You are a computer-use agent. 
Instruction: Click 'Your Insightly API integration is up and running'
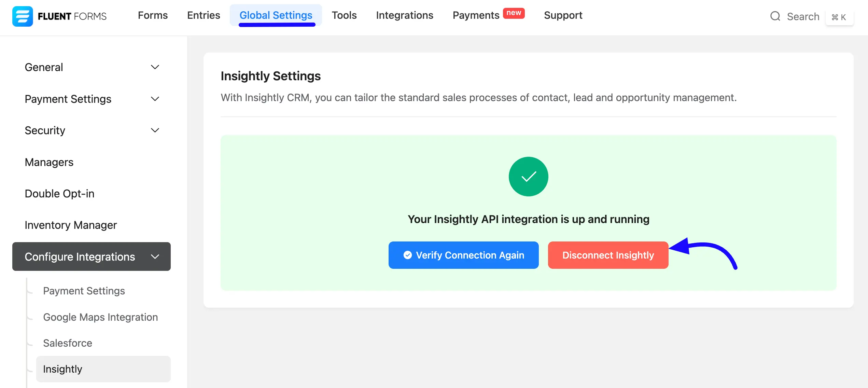(x=529, y=219)
